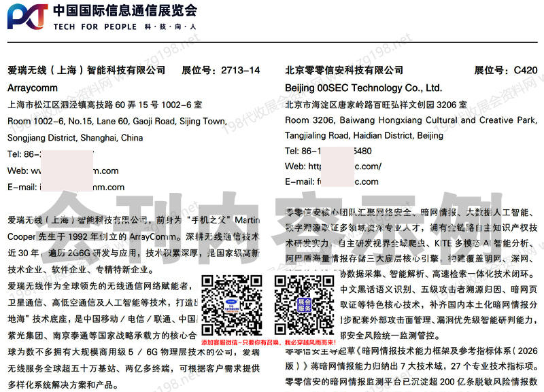
Task: Click the line 多样化系统解决方案和产品。
Action: pos(63,385)
